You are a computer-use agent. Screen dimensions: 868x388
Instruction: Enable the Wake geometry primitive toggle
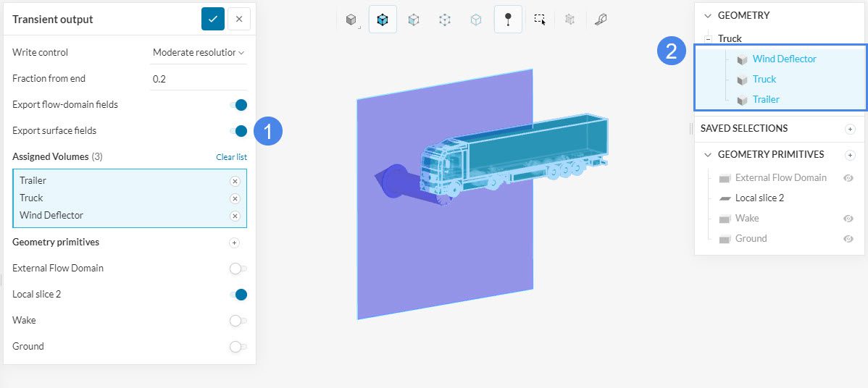[237, 321]
